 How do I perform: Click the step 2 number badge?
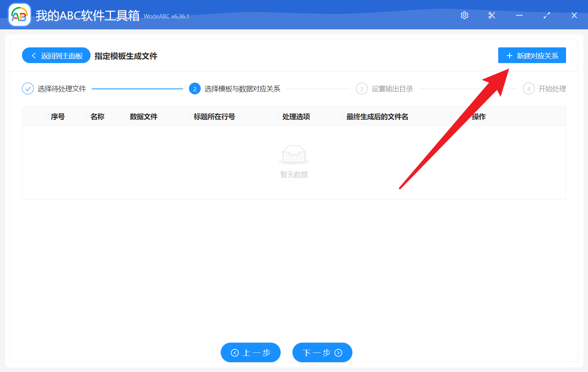195,88
